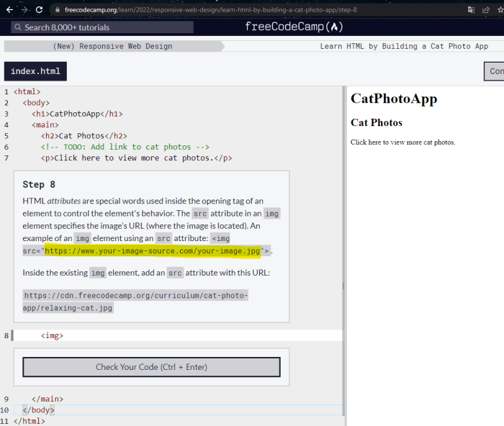Open the (New) Responsive Web Design breadcrumb
Screen dimensions: 504x426
[x=112, y=46]
